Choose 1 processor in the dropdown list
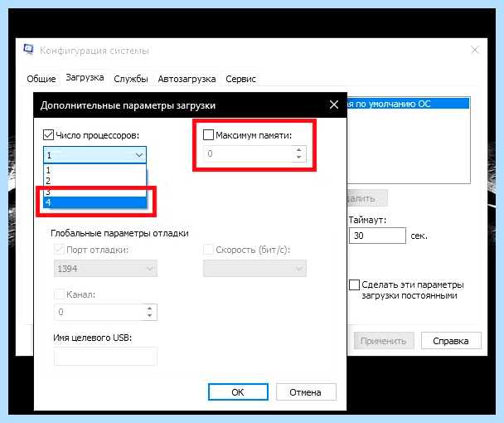 [94, 170]
